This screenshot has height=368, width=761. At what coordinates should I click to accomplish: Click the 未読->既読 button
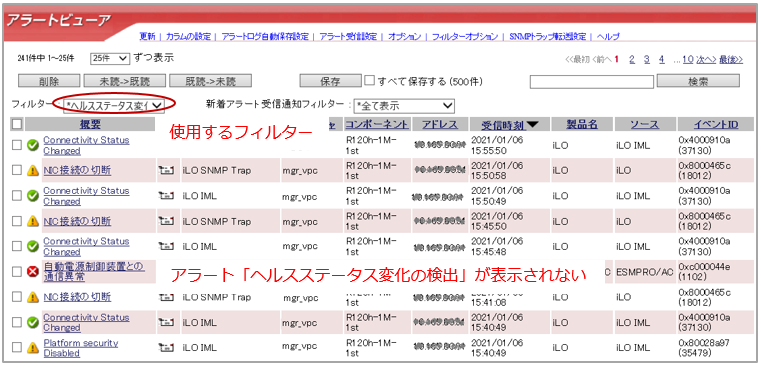(125, 81)
